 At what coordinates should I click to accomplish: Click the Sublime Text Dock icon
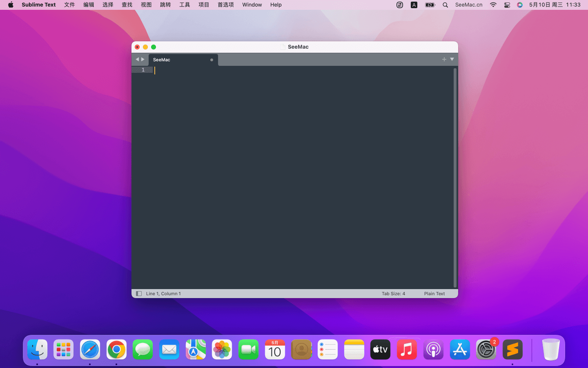pyautogui.click(x=512, y=350)
